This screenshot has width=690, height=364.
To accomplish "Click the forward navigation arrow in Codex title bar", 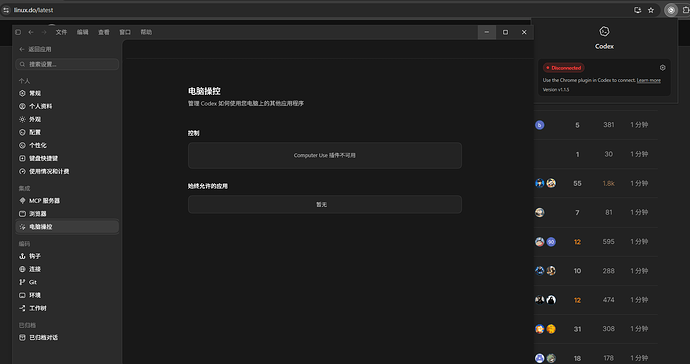I will [x=44, y=32].
